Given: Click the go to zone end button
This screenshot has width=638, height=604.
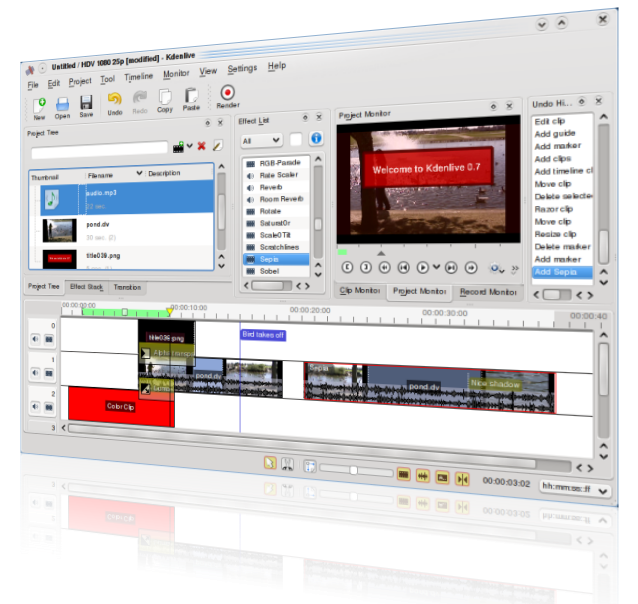Looking at the screenshot, I should (x=451, y=268).
